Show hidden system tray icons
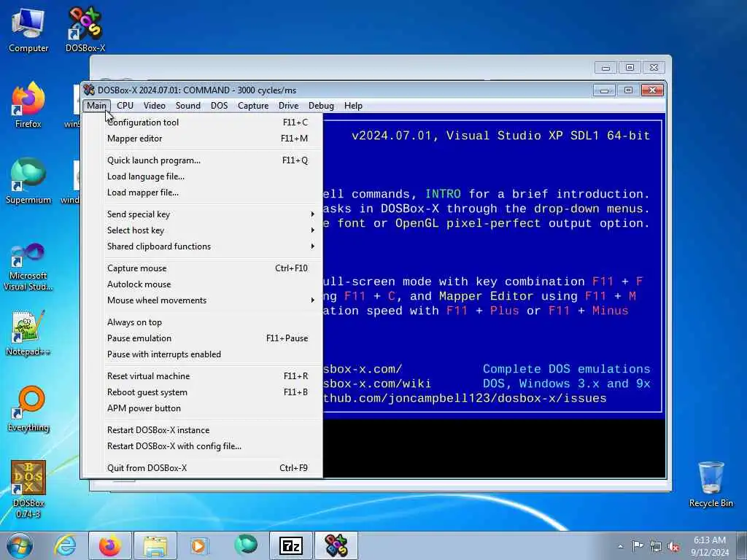The height and width of the screenshot is (560, 747). [x=620, y=547]
